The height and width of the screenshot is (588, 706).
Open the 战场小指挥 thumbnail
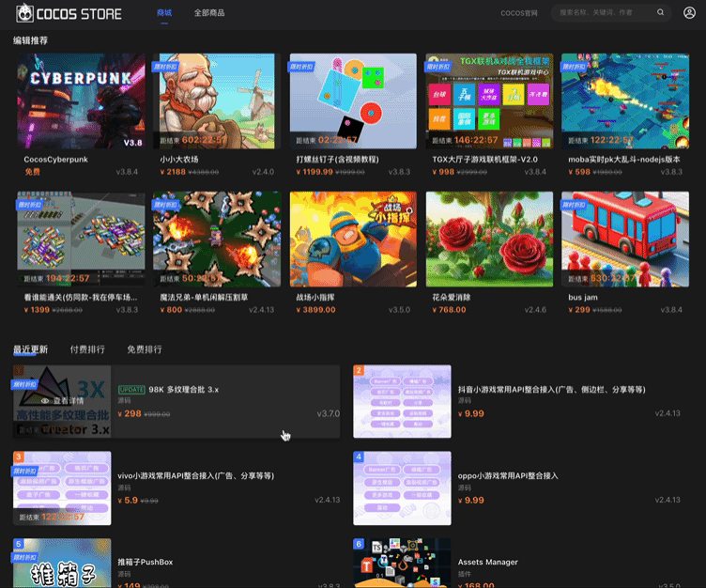tap(353, 239)
